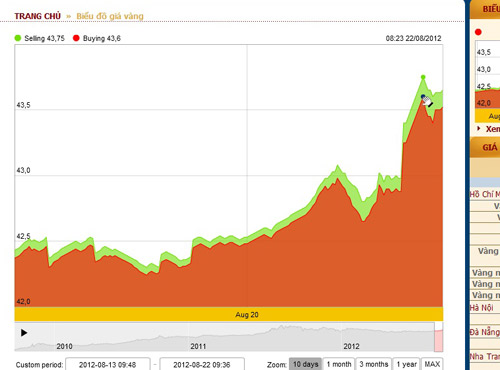Edit the custom period end date field
This screenshot has width=500, height=370.
202,365
